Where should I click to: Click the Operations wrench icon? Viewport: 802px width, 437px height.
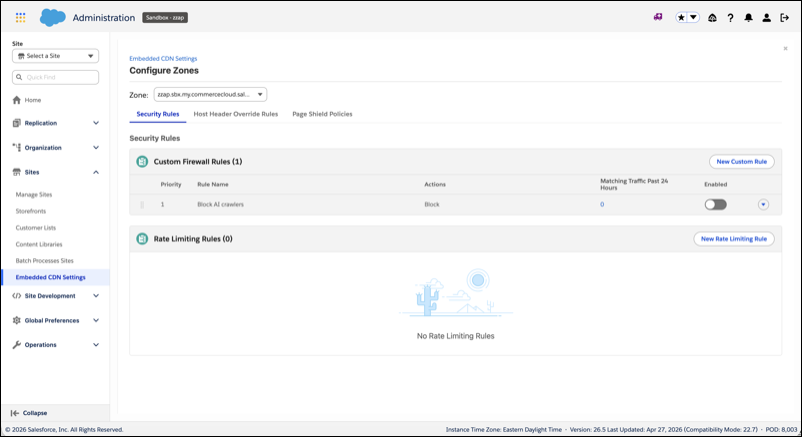pyautogui.click(x=17, y=345)
